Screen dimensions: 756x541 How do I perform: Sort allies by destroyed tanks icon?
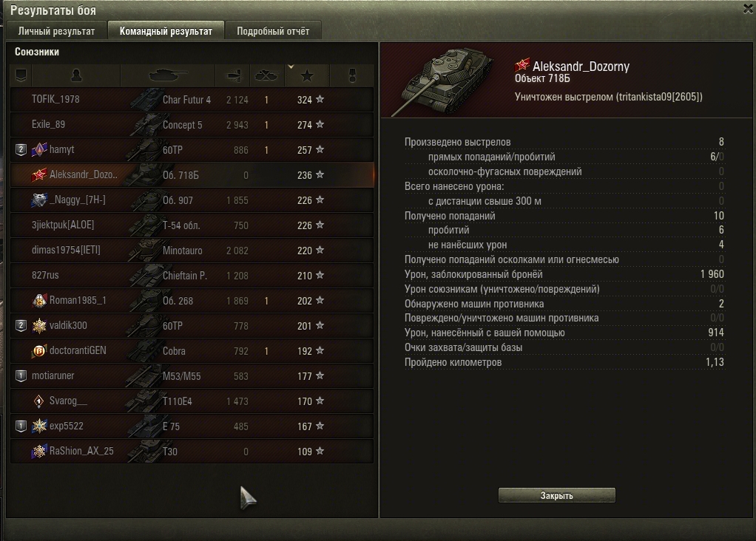[x=266, y=75]
